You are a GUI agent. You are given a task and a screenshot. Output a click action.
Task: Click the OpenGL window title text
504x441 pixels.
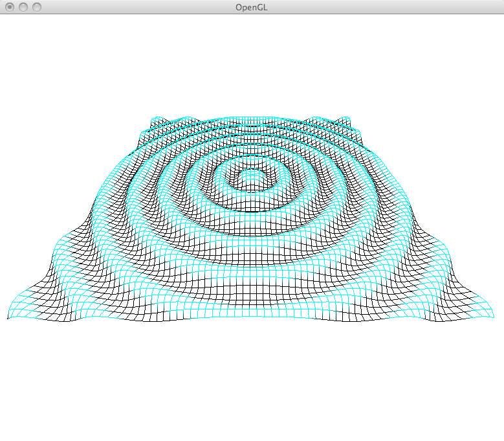[252, 7]
